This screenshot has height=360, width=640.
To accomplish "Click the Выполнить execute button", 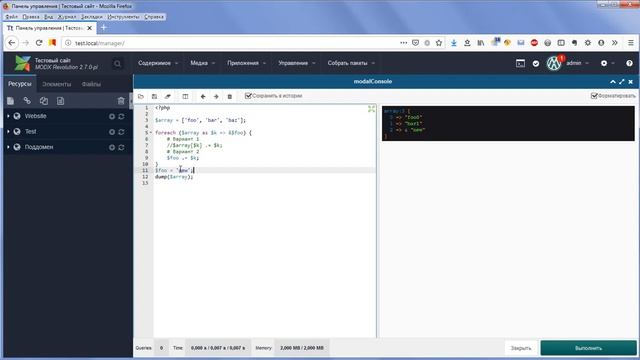I will 589,348.
